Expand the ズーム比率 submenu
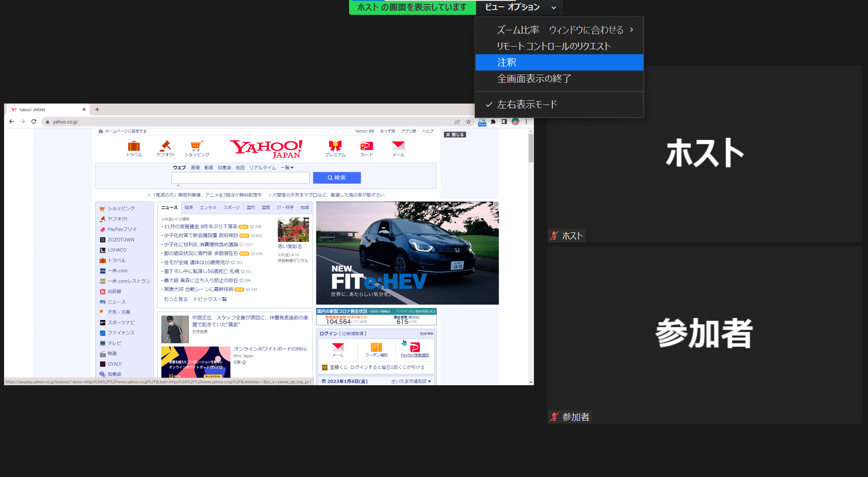This screenshot has width=868, height=477. [560, 30]
